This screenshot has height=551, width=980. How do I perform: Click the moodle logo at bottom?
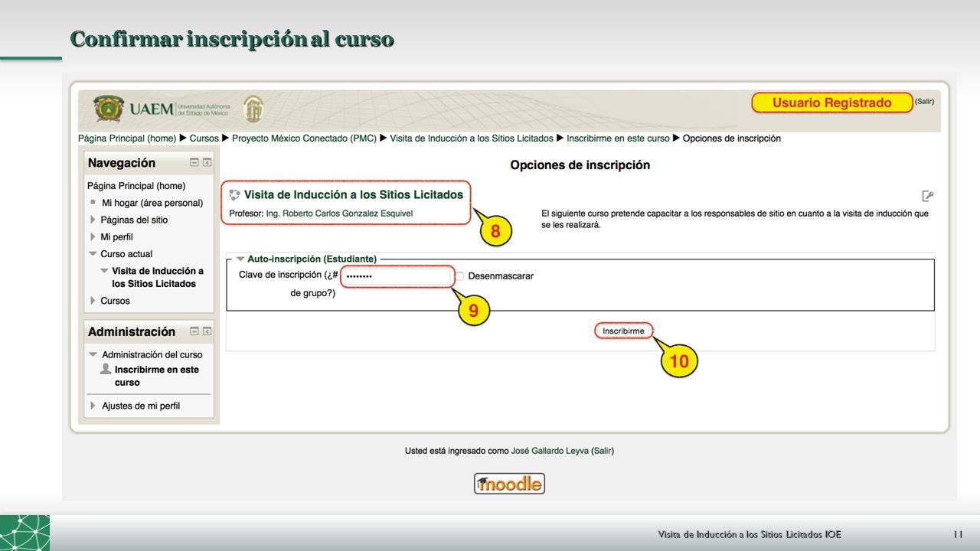pos(509,484)
